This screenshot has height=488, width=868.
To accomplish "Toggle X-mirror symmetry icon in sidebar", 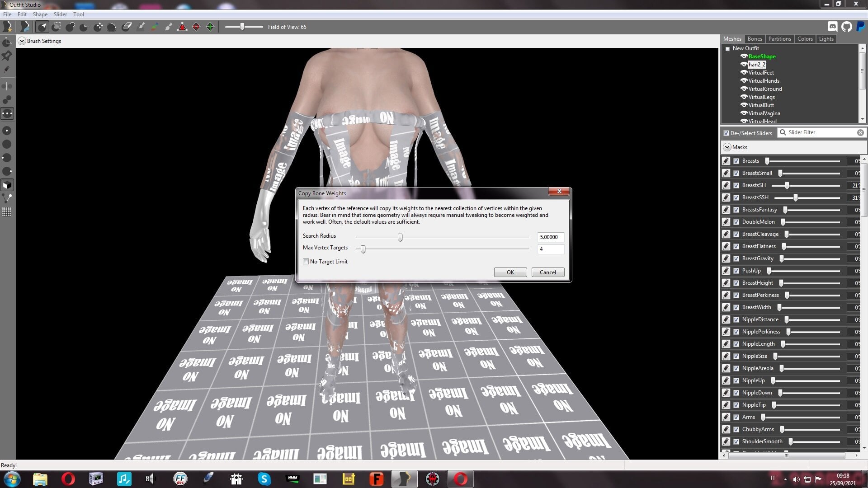I will 7,86.
